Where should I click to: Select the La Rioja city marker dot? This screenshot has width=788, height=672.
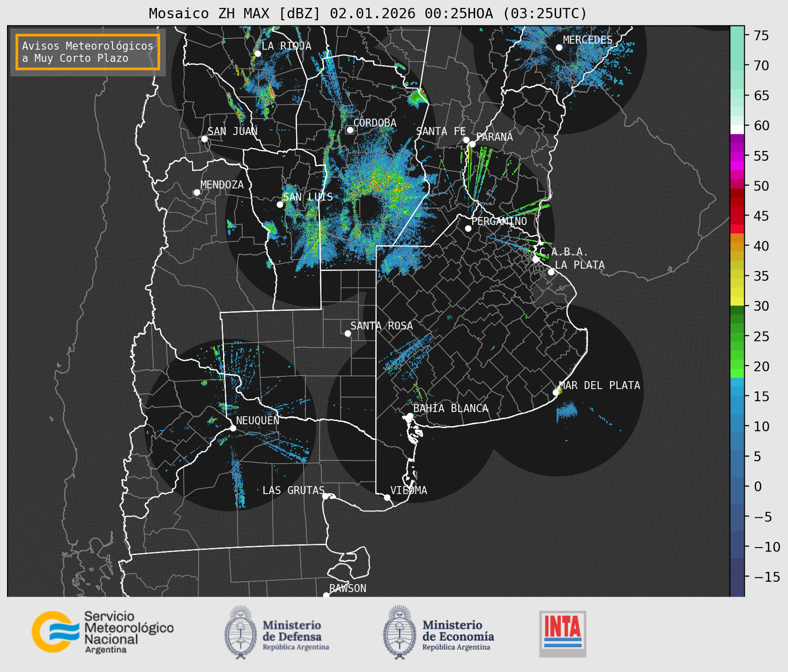[257, 54]
